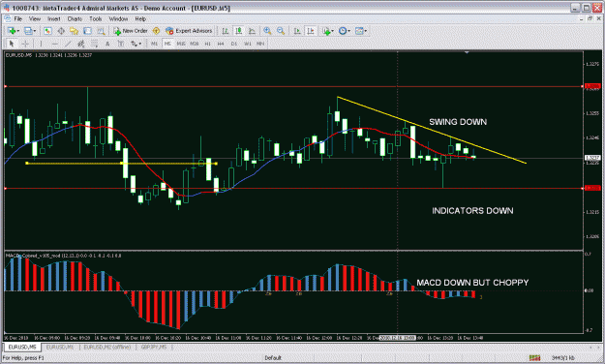Switch to Candlesticks chart view
This screenshot has height=364, width=605.
(x=239, y=31)
